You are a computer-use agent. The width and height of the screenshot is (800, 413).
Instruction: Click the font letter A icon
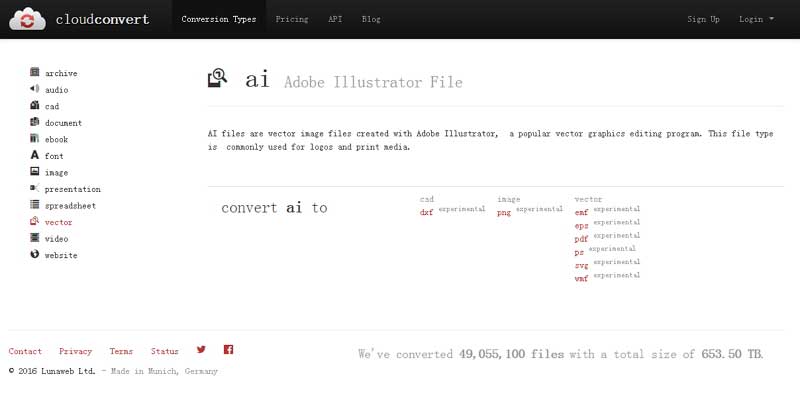point(35,155)
